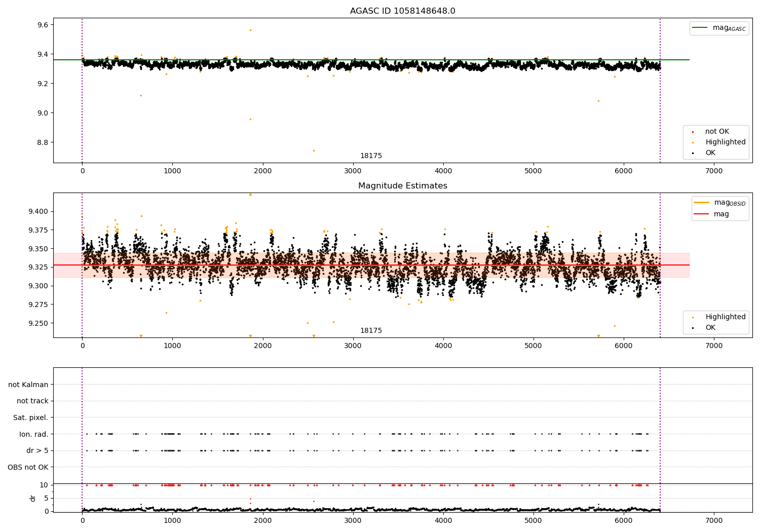Screen dimensions: 760x532
Task: Click the 5 tick on the dr axis
Action: (x=46, y=498)
